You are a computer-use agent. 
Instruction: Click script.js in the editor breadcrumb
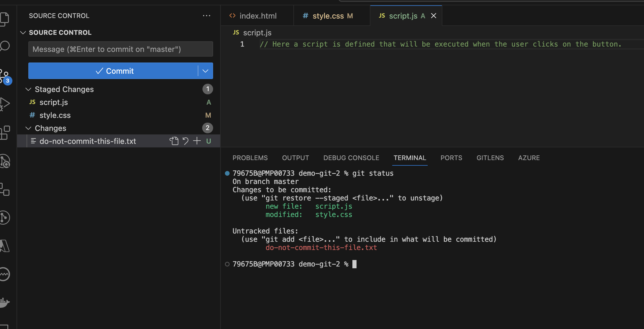(257, 32)
